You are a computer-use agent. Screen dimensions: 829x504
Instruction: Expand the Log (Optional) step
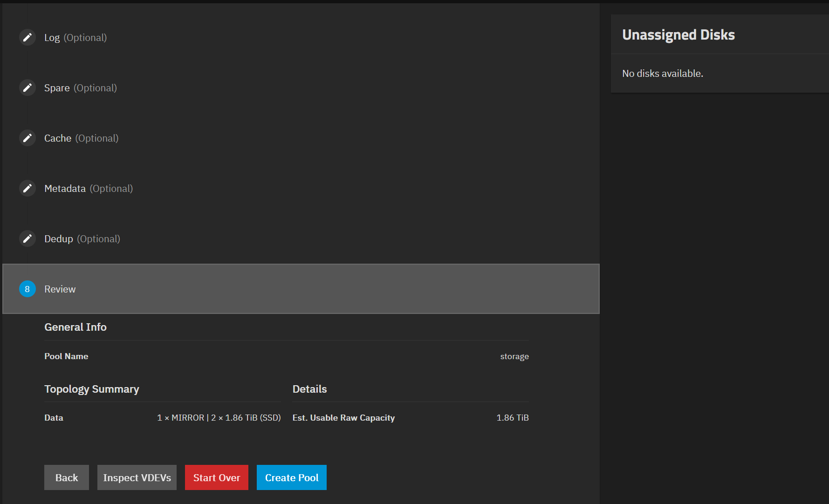pos(75,37)
